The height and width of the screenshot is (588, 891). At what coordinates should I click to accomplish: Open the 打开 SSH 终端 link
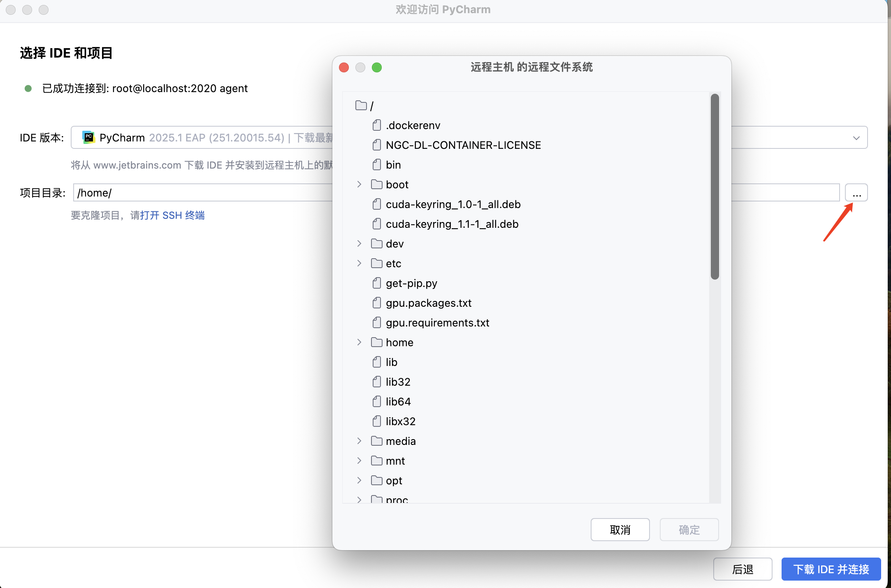172,215
